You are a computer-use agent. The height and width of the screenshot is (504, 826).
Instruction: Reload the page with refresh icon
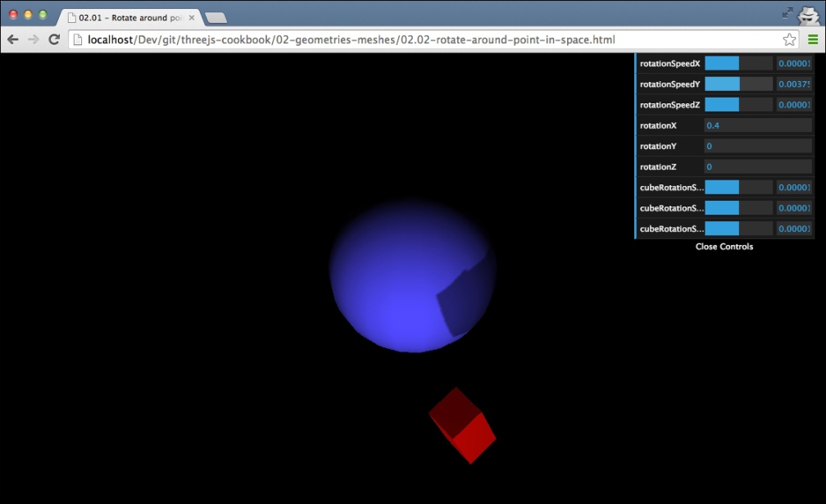[x=54, y=39]
